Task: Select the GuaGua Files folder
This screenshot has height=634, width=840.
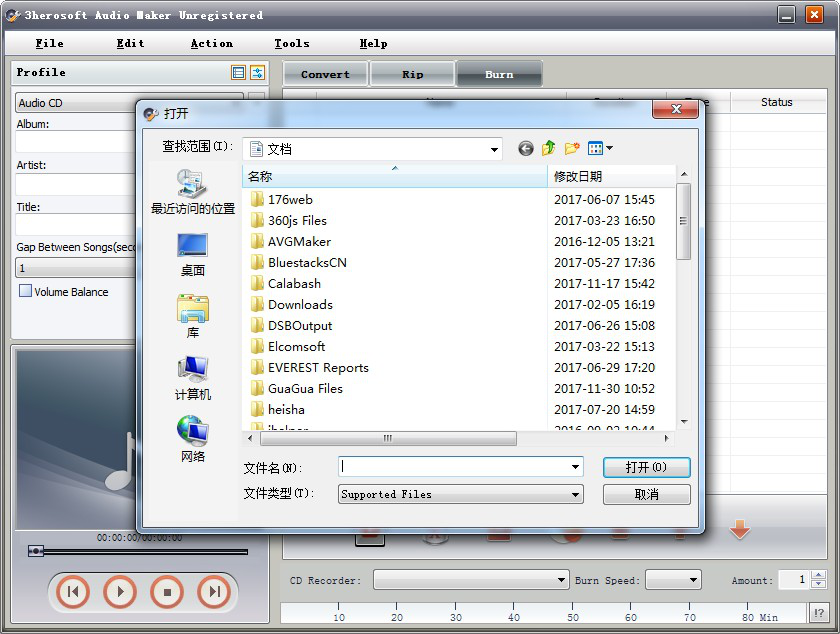Action: 305,389
